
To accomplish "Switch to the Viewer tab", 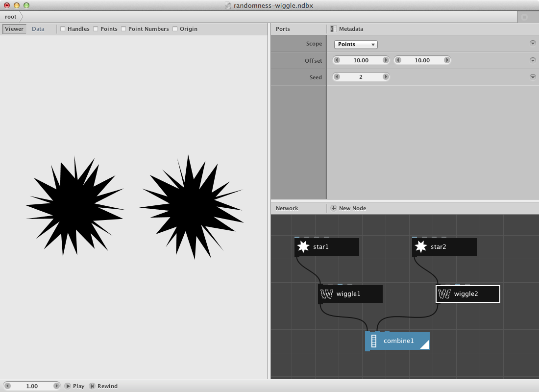I will click(x=14, y=29).
